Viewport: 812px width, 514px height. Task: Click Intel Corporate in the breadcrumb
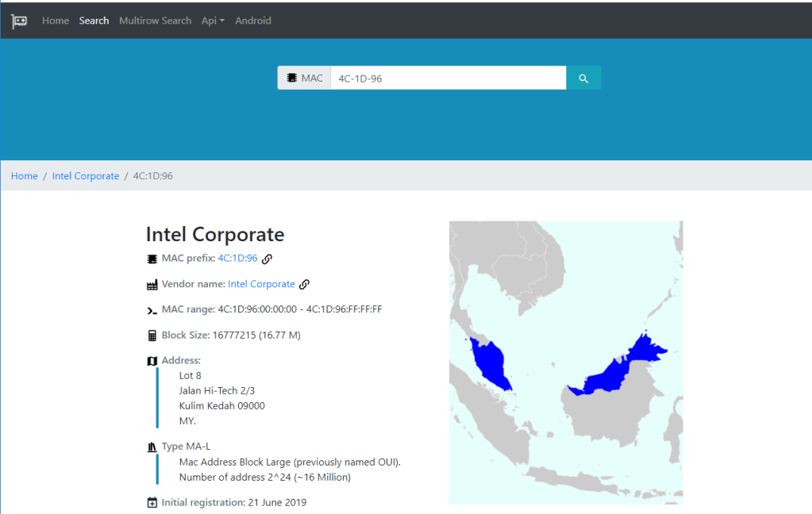click(86, 176)
